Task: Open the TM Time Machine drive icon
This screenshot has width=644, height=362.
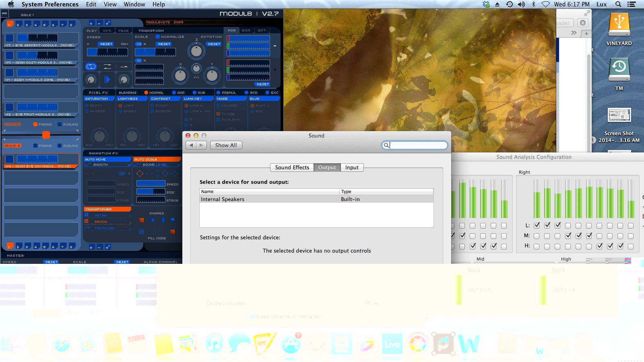Action: pyautogui.click(x=619, y=70)
